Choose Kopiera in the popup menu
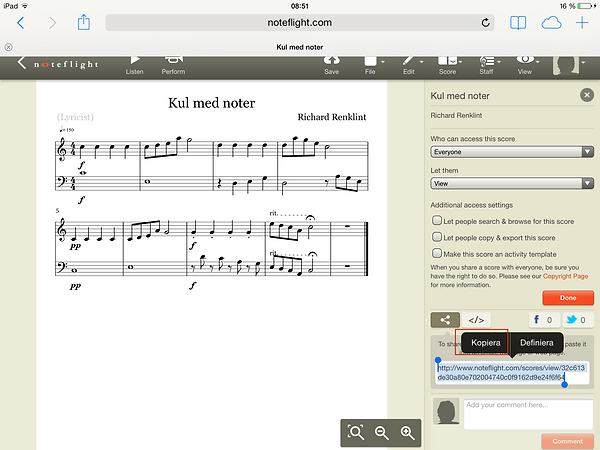 coord(486,342)
